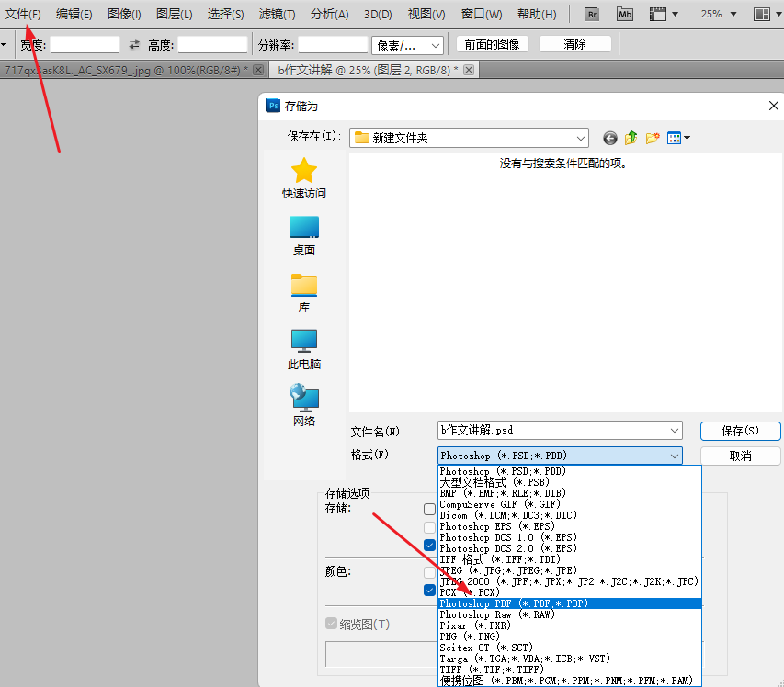This screenshot has height=687, width=784.
Task: Open Mini Bridge panel
Action: click(x=624, y=14)
